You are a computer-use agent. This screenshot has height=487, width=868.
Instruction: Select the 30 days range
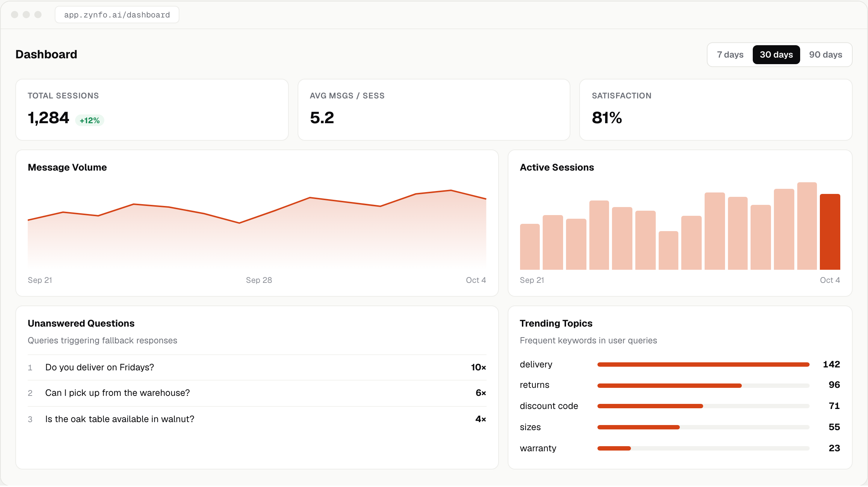[776, 55]
